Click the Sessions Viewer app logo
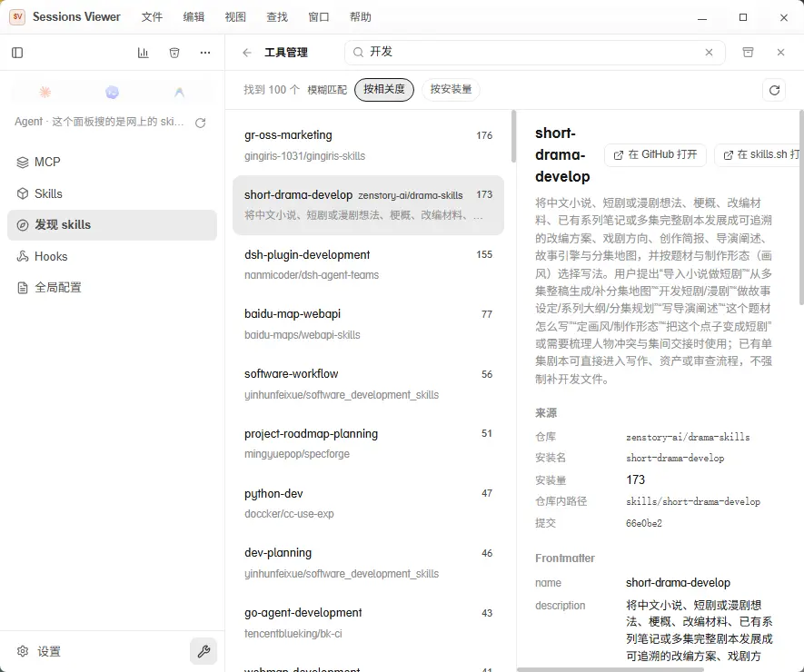 click(x=17, y=17)
